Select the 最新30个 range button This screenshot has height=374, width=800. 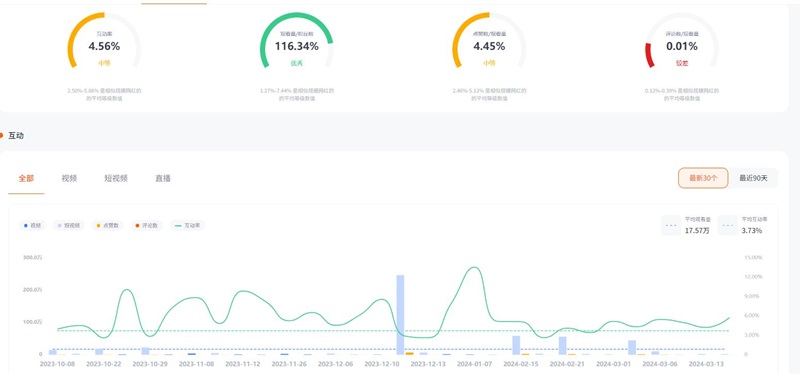pyautogui.click(x=703, y=178)
